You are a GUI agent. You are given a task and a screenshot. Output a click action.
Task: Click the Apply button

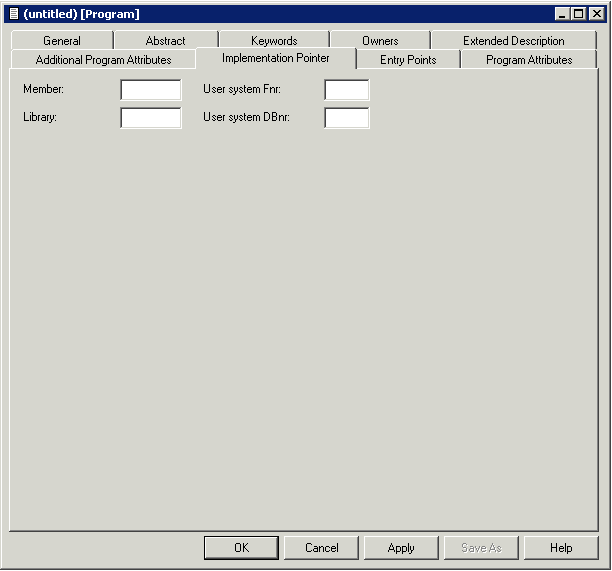coord(401,548)
